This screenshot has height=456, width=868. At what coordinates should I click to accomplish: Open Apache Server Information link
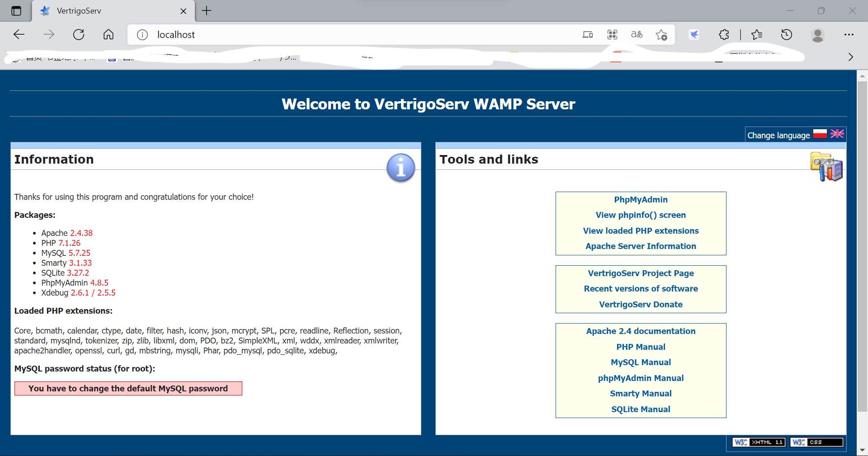(x=641, y=246)
